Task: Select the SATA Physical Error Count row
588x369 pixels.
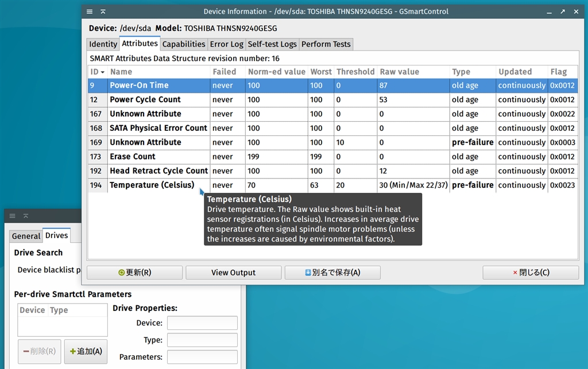Action: point(332,128)
